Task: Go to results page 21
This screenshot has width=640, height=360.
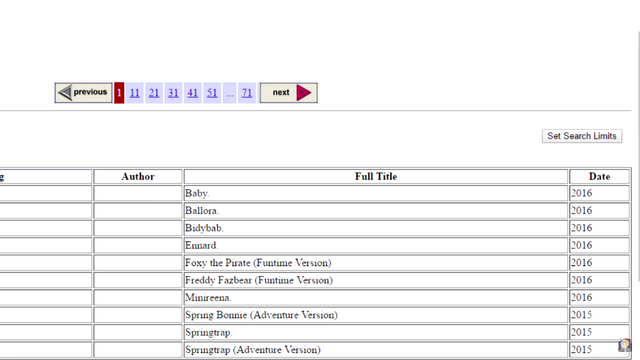Action: pyautogui.click(x=154, y=93)
